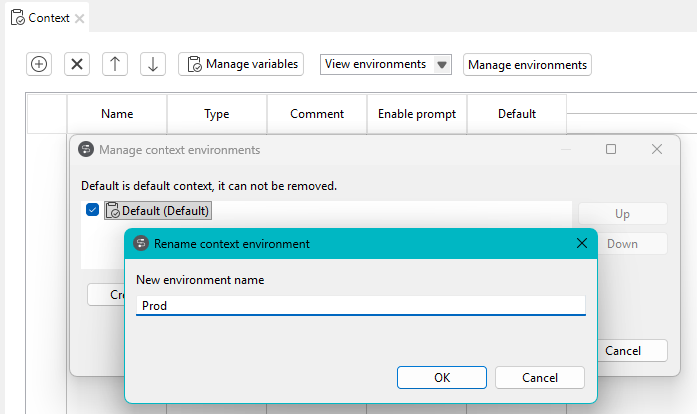Click the add variable plus icon
Screen dimensions: 697x414
tap(39, 64)
